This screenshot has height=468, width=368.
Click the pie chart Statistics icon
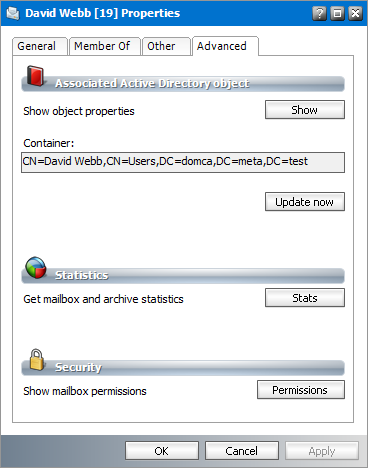[36, 267]
